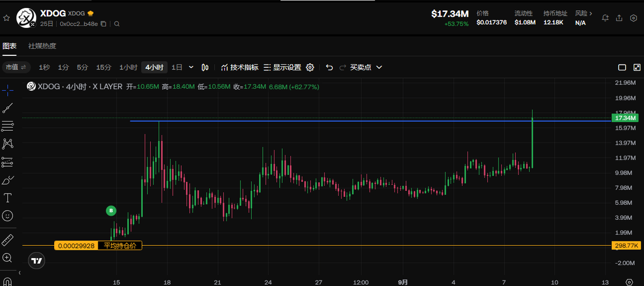
Task: Copy the contract address 0x0cc2...b48e
Action: click(104, 24)
